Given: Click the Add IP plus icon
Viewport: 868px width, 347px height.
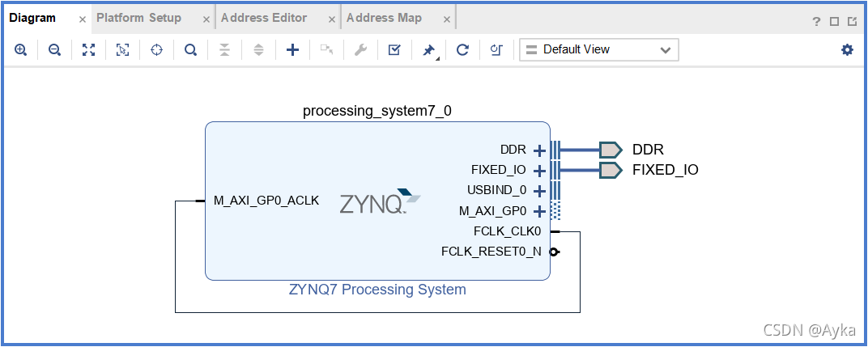Looking at the screenshot, I should click(292, 50).
